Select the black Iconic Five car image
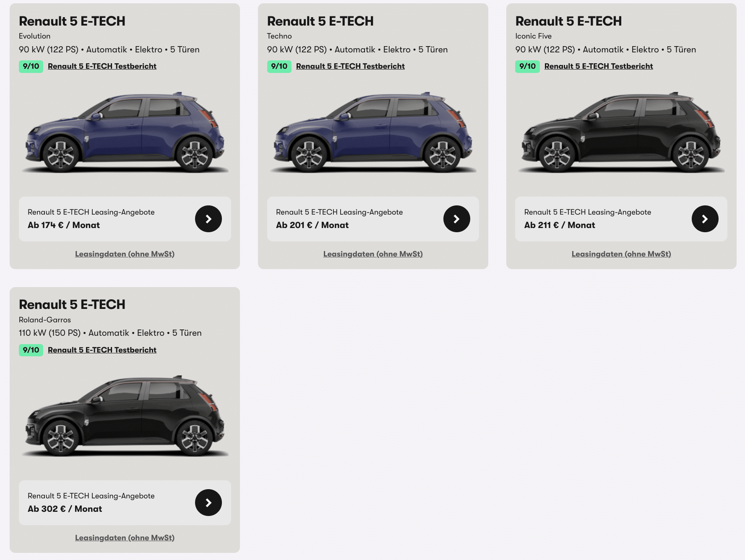Image resolution: width=745 pixels, height=560 pixels. tap(621, 132)
